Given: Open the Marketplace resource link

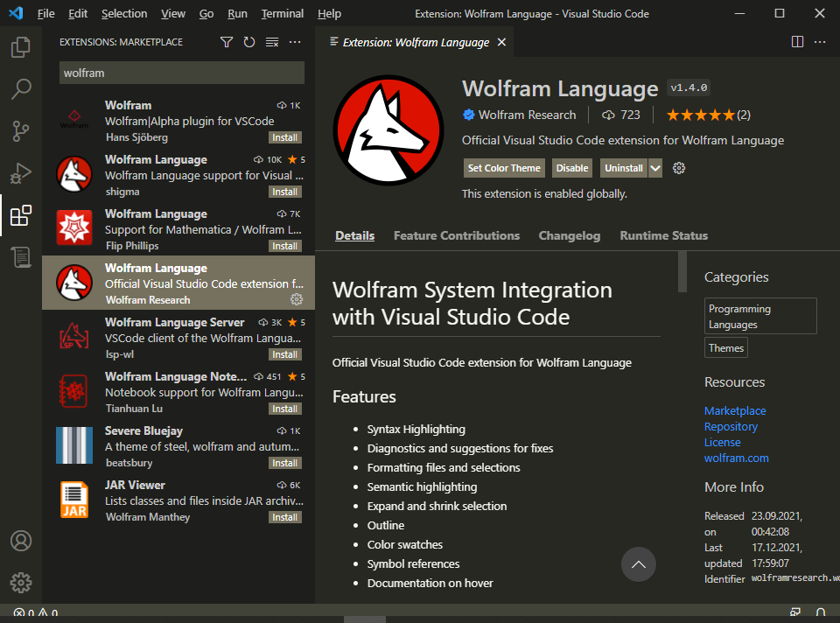Looking at the screenshot, I should [735, 411].
